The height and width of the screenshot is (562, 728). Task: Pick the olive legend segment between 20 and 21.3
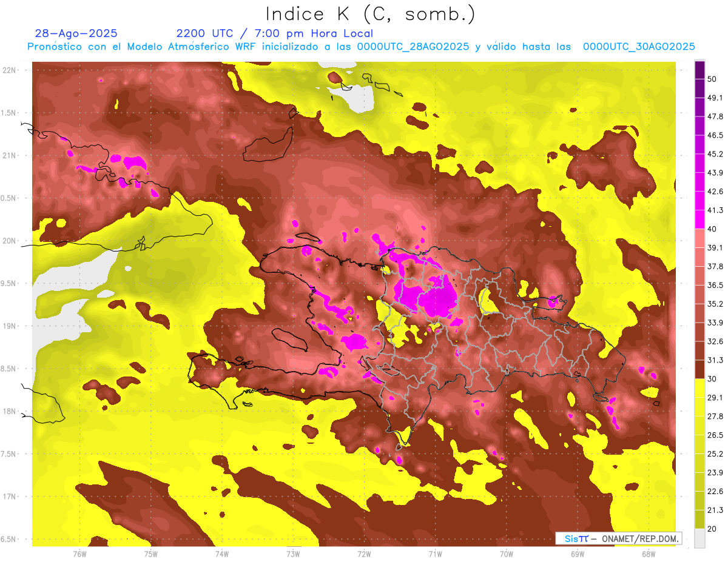pos(699,520)
